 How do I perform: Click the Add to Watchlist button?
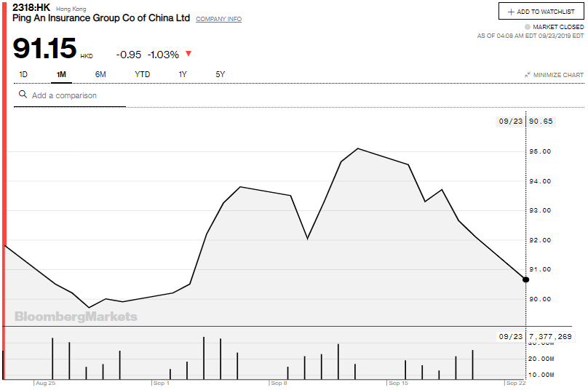(541, 11)
